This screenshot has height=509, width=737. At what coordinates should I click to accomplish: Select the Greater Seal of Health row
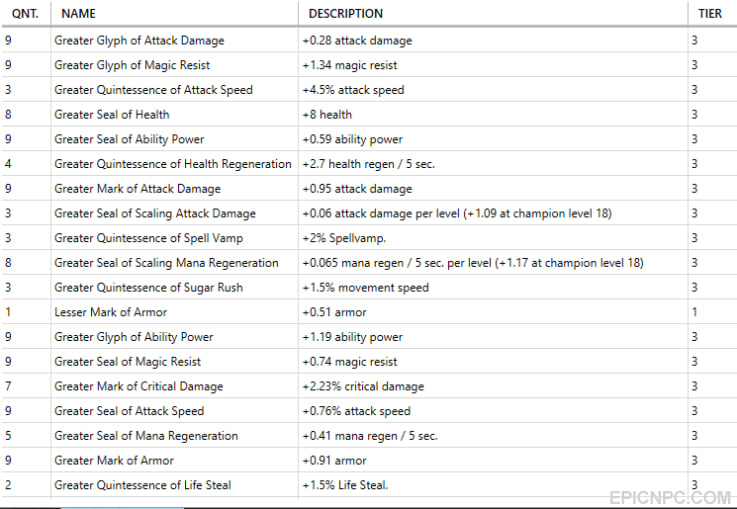pos(368,114)
